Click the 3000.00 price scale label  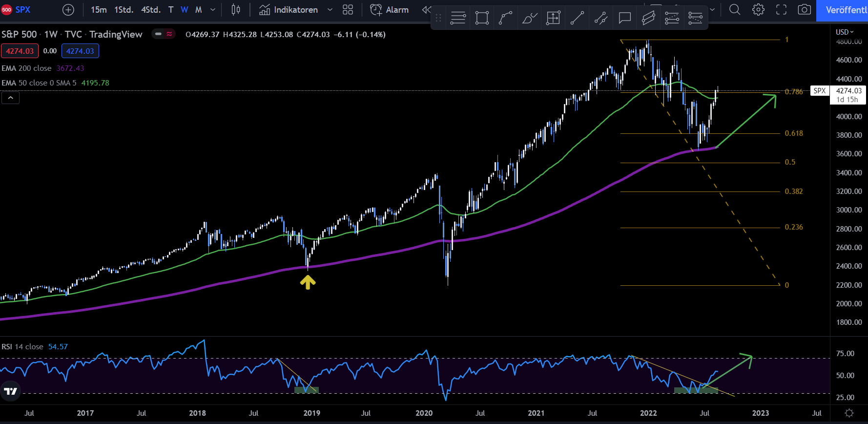pos(849,210)
